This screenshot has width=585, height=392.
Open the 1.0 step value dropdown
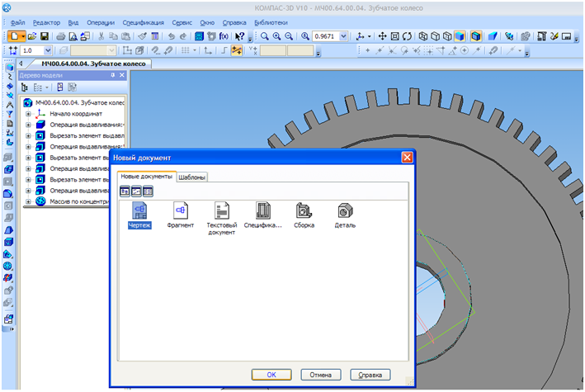(48, 50)
